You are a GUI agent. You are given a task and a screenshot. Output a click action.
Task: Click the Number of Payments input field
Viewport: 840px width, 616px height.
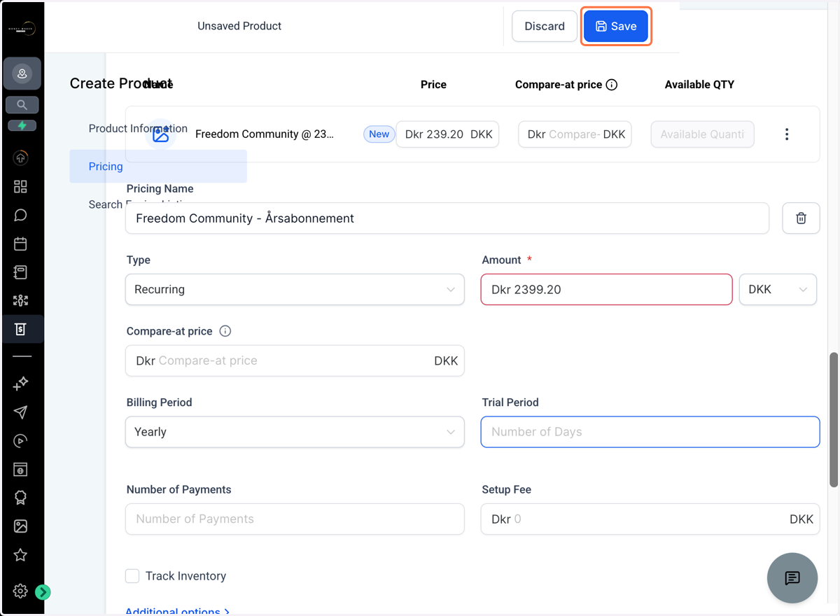pos(295,519)
